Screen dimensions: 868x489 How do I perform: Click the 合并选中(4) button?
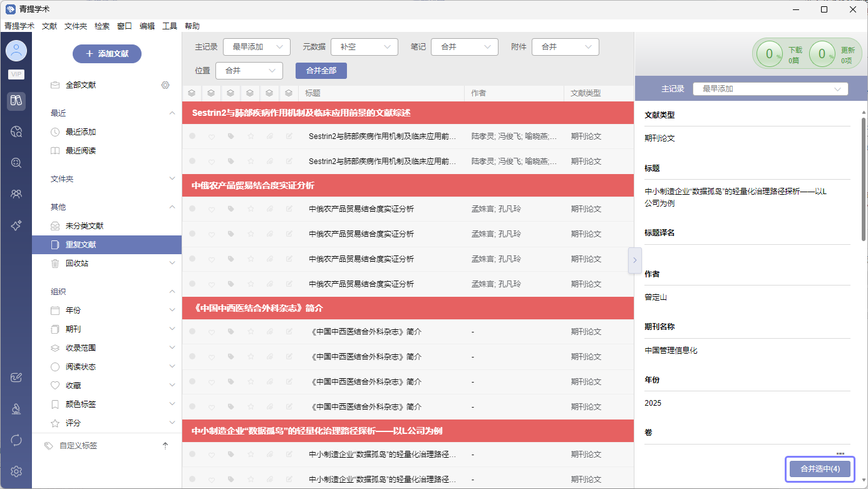[x=820, y=469]
